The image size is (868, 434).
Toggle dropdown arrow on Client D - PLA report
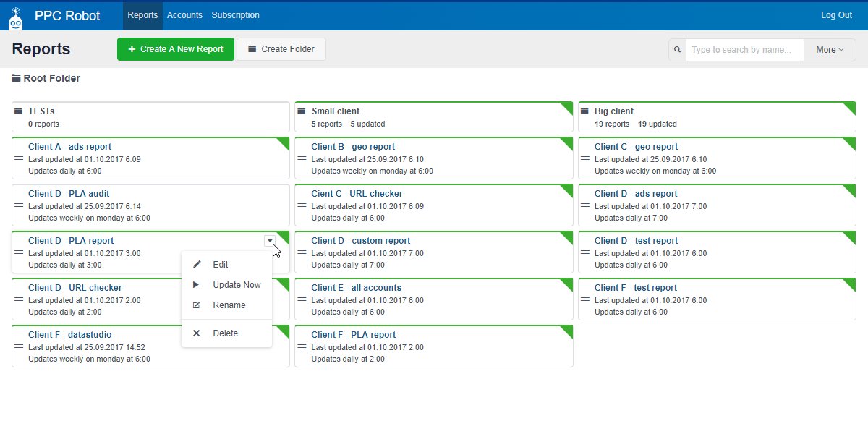[x=270, y=241]
